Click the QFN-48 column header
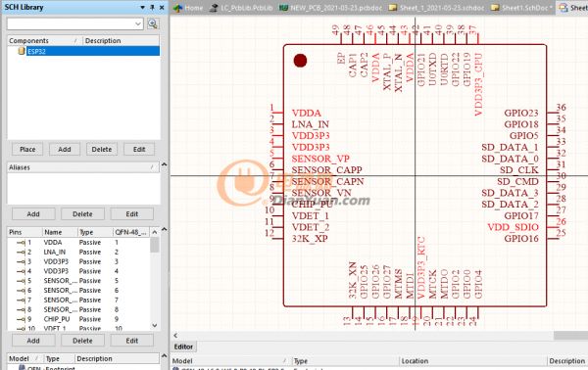The height and width of the screenshot is (370, 588). coord(131,232)
